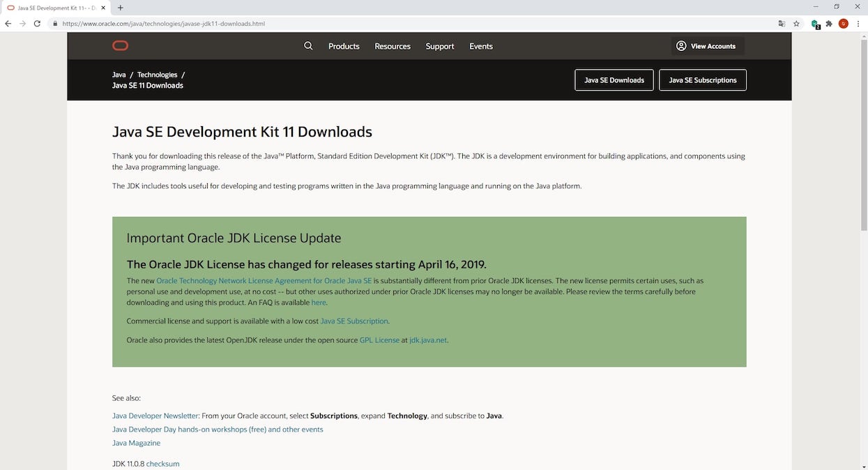Open the JDK 11.0.8 checksum link

(162, 464)
